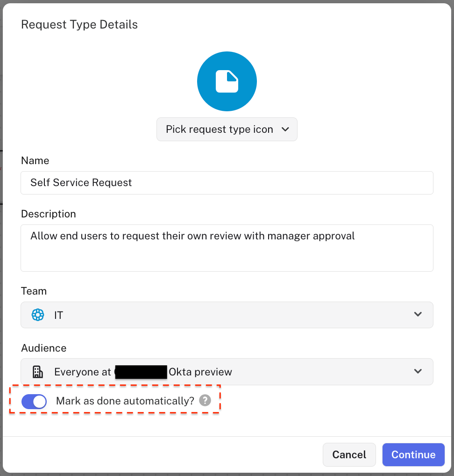Click inside the Description text area
454x476 pixels.
(x=227, y=248)
